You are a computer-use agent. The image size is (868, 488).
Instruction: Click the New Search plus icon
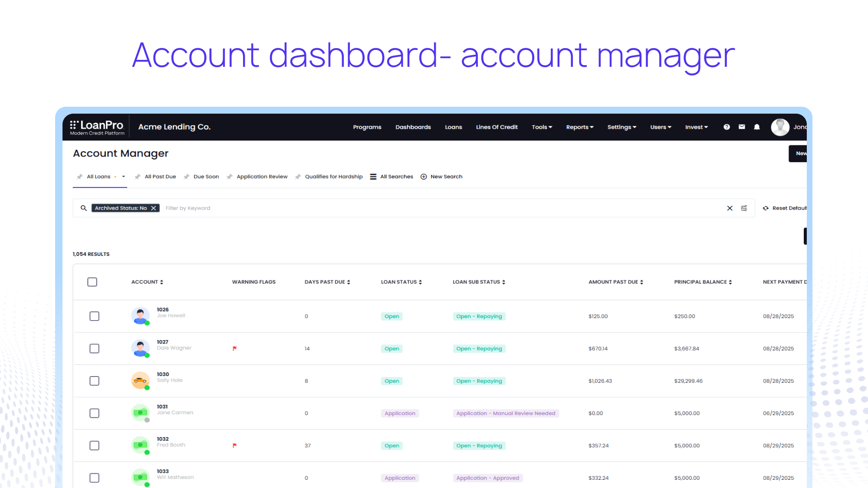pyautogui.click(x=424, y=177)
